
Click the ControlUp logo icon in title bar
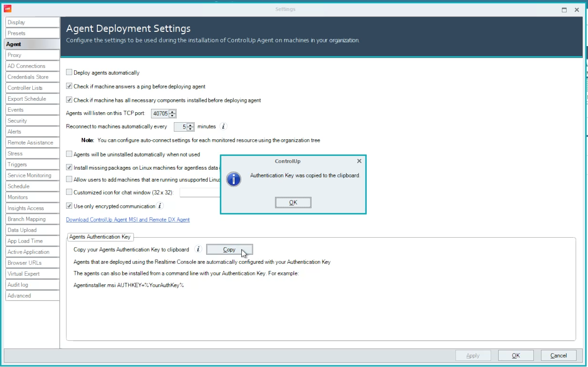(8, 9)
